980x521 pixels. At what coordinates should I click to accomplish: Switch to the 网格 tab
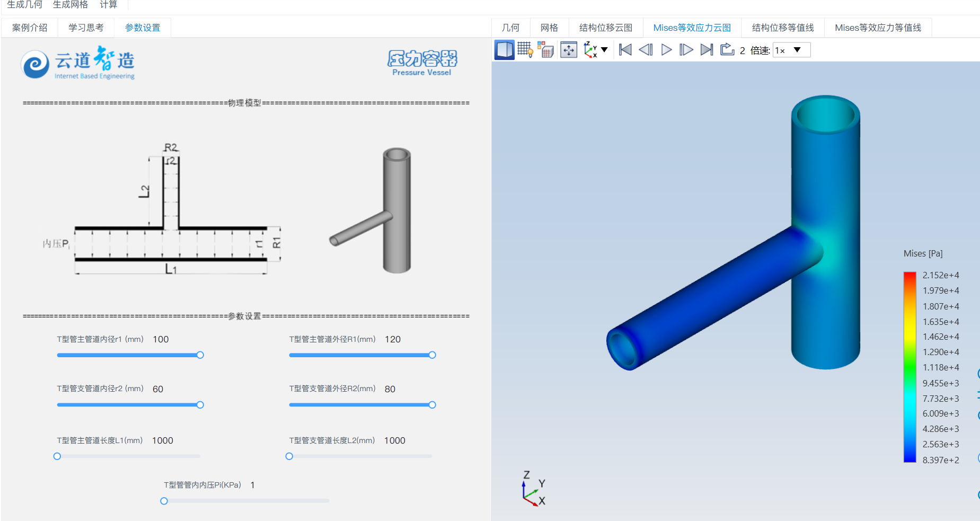(549, 28)
